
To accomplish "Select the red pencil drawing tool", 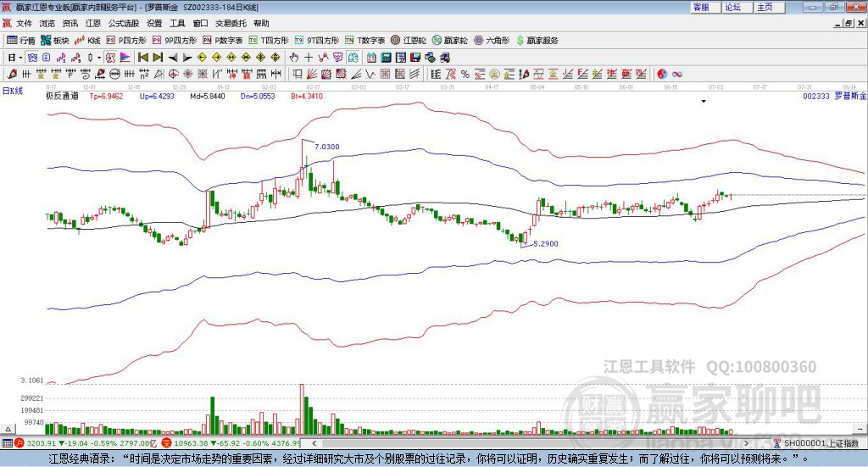I will tap(12, 74).
